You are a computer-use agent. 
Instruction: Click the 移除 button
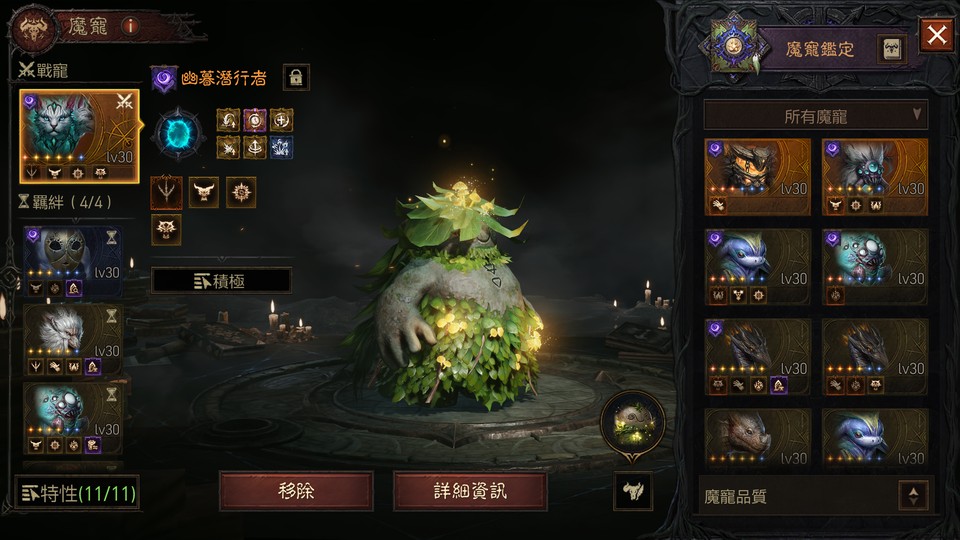pos(296,491)
